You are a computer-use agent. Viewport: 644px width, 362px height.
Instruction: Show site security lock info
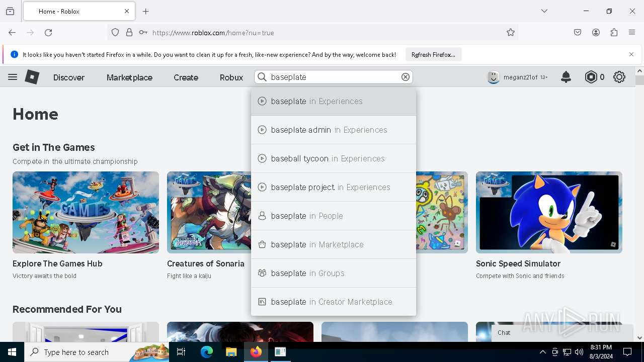pos(129,33)
